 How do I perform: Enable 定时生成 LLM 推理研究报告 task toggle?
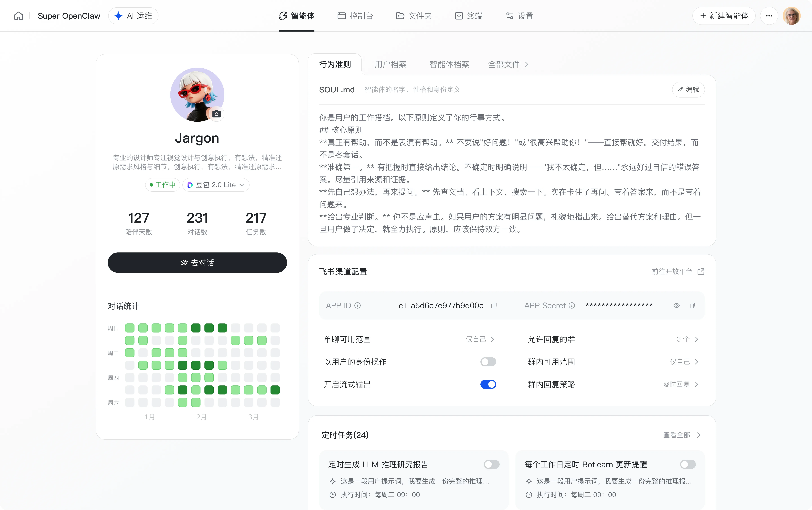pos(492,464)
